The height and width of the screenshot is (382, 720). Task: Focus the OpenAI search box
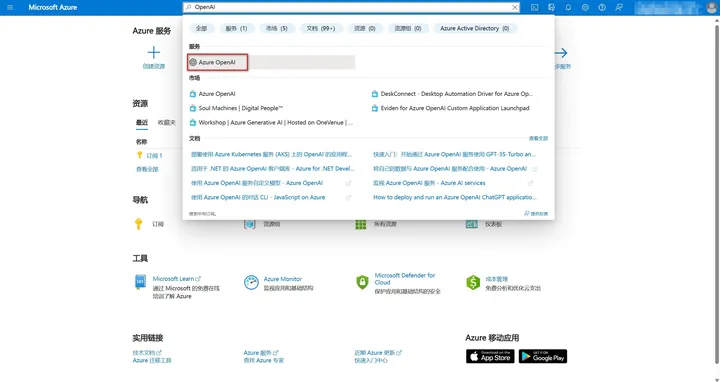351,7
